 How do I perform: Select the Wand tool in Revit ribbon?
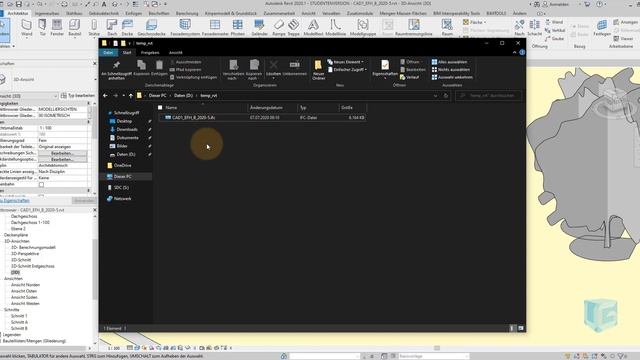click(x=27, y=28)
